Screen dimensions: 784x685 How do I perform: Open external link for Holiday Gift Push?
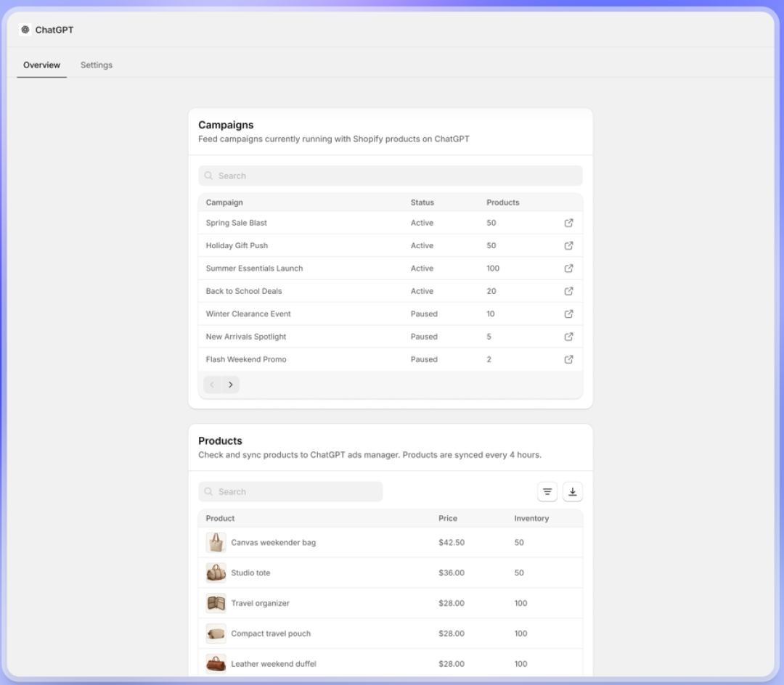click(x=568, y=245)
